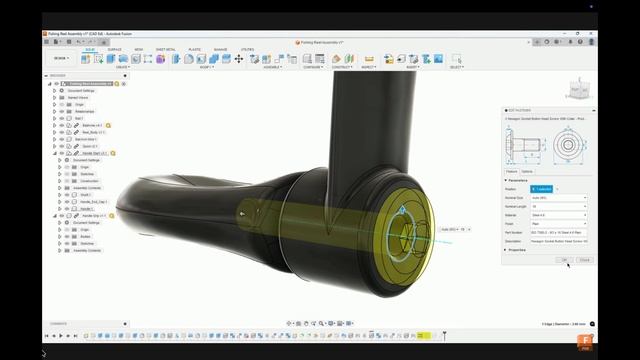Switch to the Surface tab
The height and width of the screenshot is (360, 640).
(114, 49)
